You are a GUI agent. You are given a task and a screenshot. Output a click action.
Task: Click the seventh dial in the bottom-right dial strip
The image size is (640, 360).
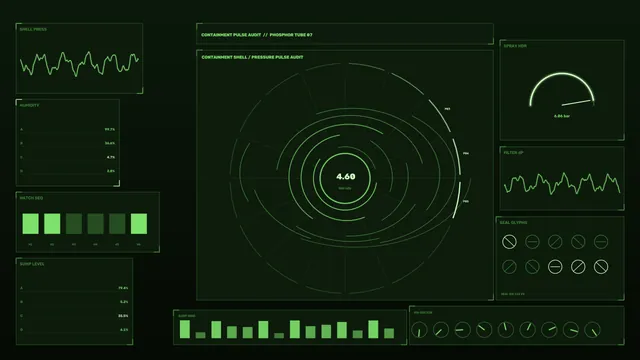pos(549,330)
